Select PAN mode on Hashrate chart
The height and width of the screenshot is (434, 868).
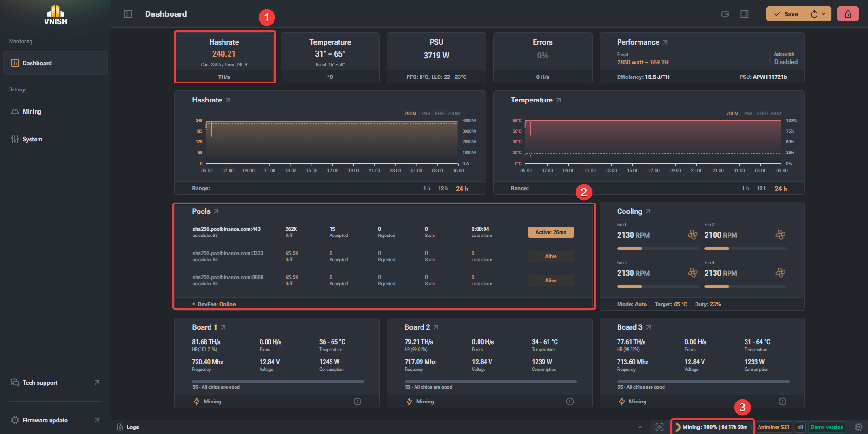pos(426,114)
